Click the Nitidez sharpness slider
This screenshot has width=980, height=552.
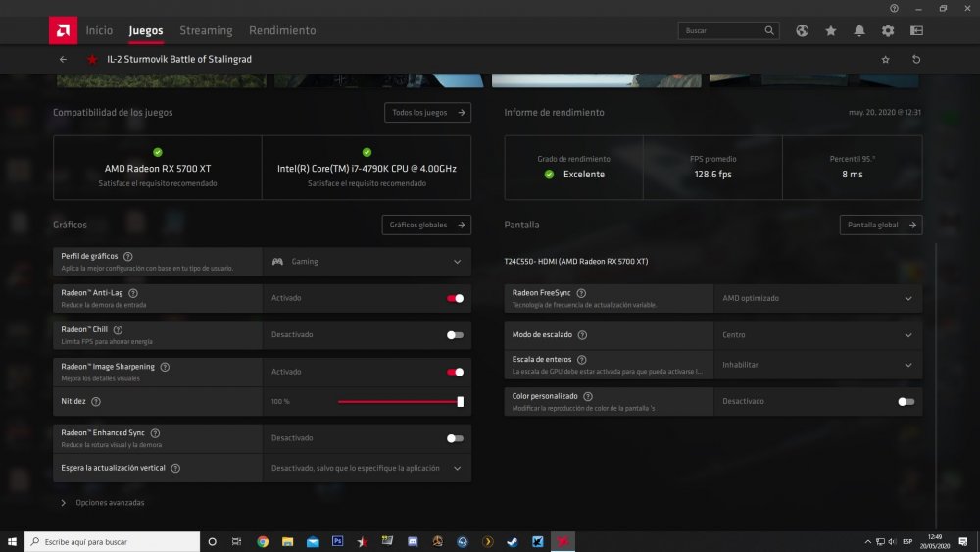click(399, 401)
